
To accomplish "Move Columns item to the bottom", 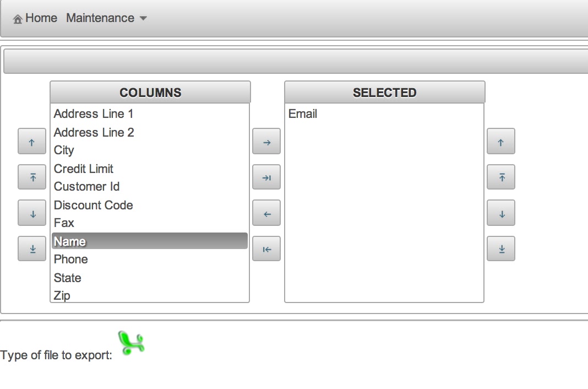I will pyautogui.click(x=32, y=250).
